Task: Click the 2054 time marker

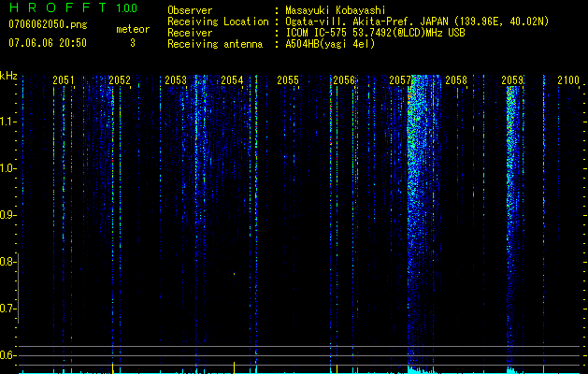Action: 232,80
